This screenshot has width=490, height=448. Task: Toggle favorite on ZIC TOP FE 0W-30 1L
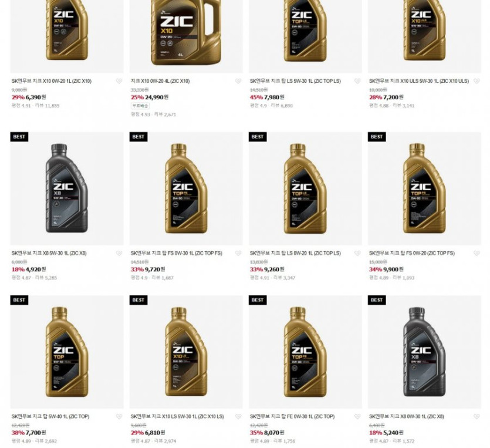[x=357, y=417]
